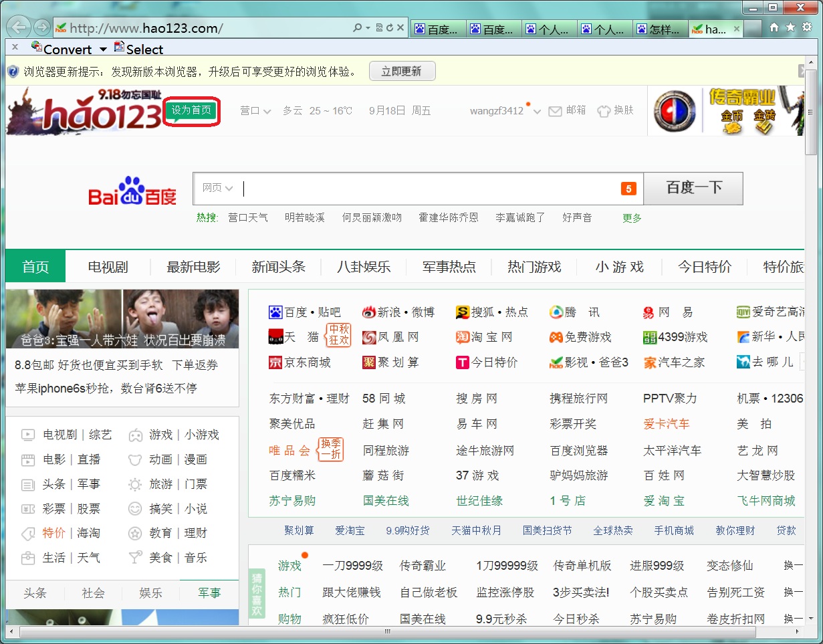Screen dimensions: 823x644
Task: Click the mailbox envelope icon
Action: click(x=555, y=111)
